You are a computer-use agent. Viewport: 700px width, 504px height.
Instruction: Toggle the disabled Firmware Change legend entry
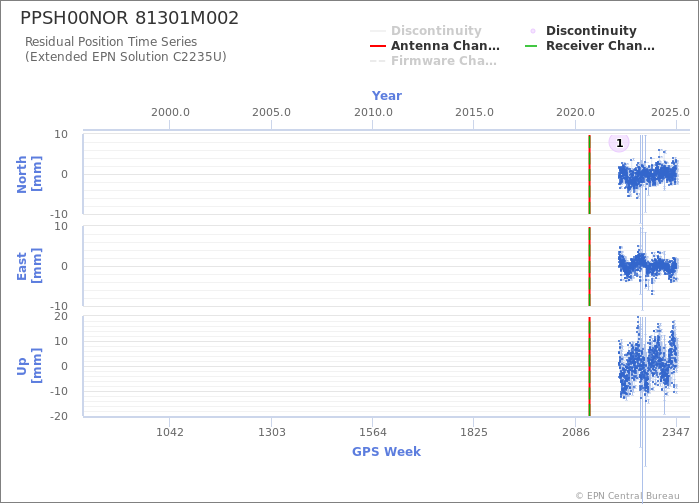point(433,61)
